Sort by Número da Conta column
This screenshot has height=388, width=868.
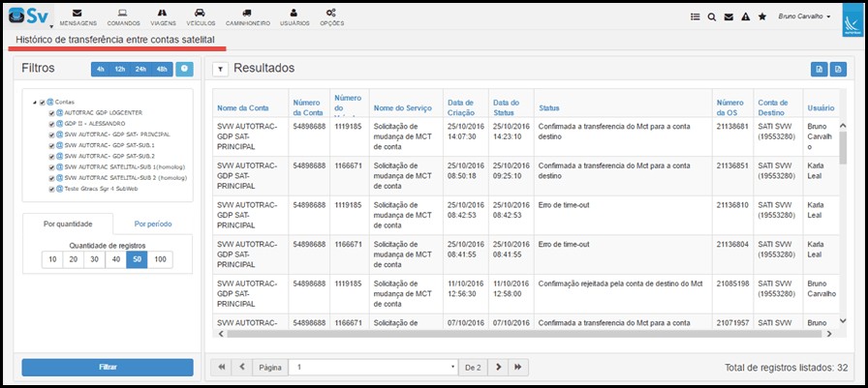(308, 107)
